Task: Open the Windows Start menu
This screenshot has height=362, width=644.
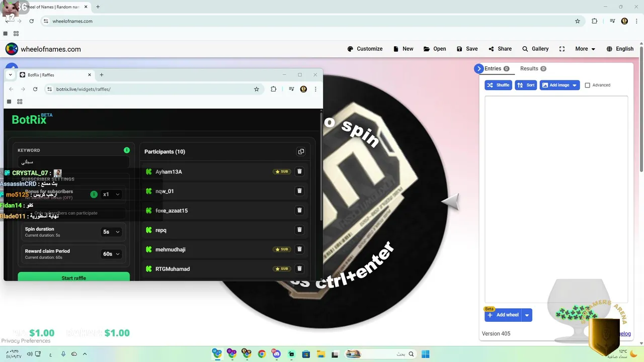Action: click(x=425, y=354)
